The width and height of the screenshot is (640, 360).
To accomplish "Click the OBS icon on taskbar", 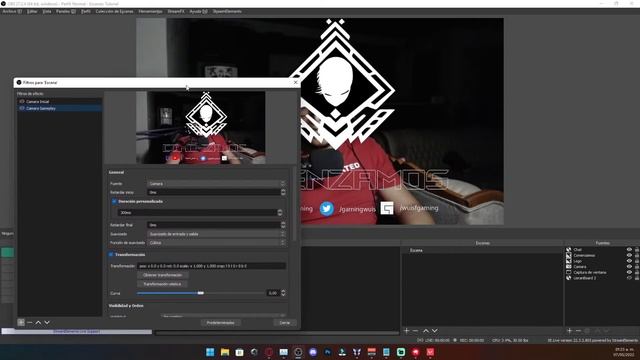I will point(298,352).
